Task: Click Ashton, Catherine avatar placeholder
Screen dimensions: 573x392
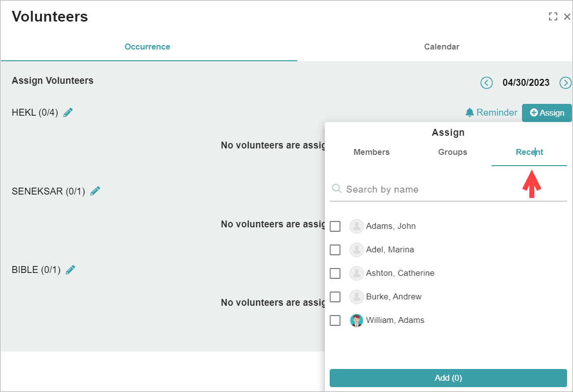Action: point(356,273)
